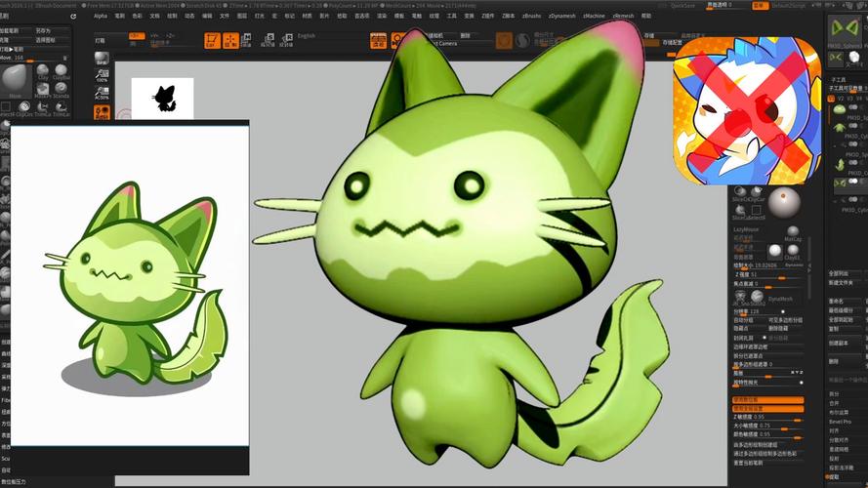The width and height of the screenshot is (868, 488).
Task: Activate the orange Edit mode button
Action: click(x=213, y=40)
